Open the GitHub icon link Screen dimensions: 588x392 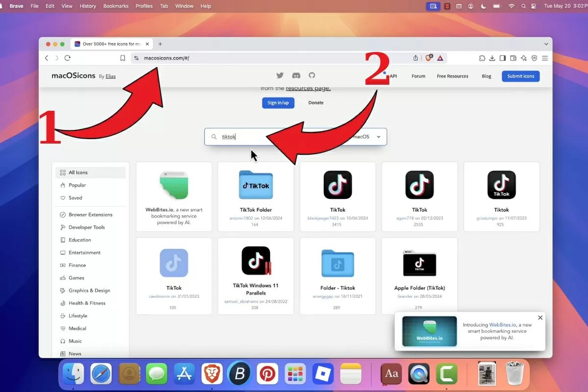[x=312, y=76]
